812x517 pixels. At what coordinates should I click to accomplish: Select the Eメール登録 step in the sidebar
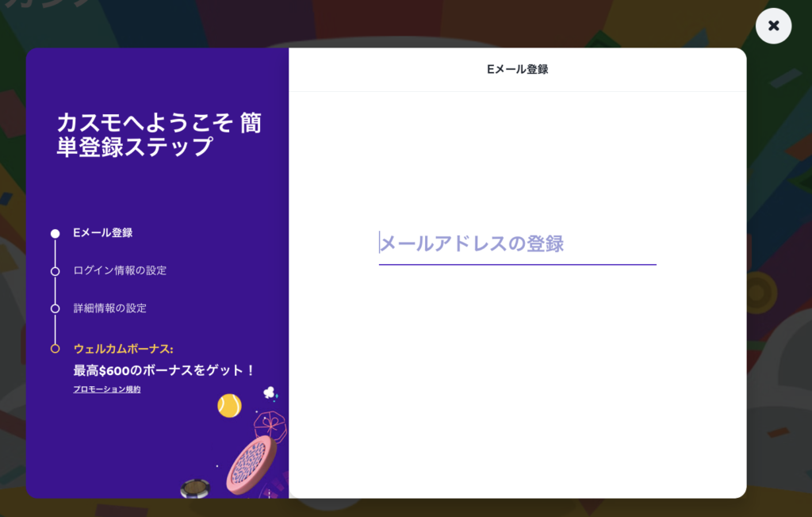click(102, 233)
